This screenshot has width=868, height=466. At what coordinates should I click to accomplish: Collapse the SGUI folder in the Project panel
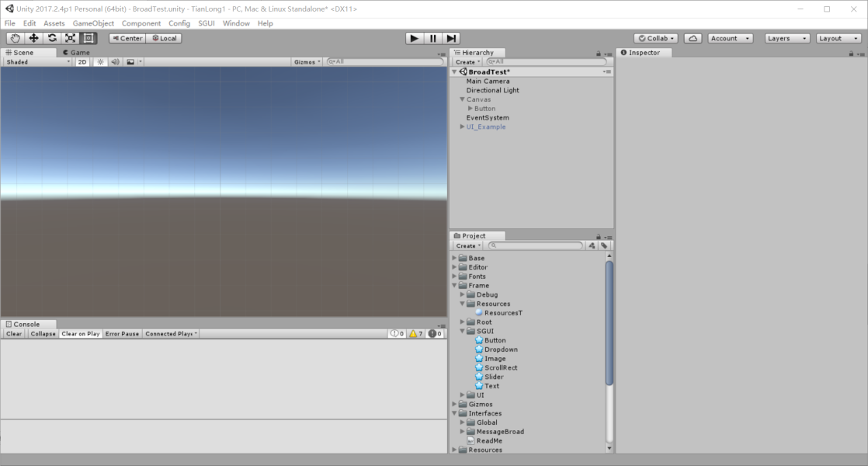(462, 332)
